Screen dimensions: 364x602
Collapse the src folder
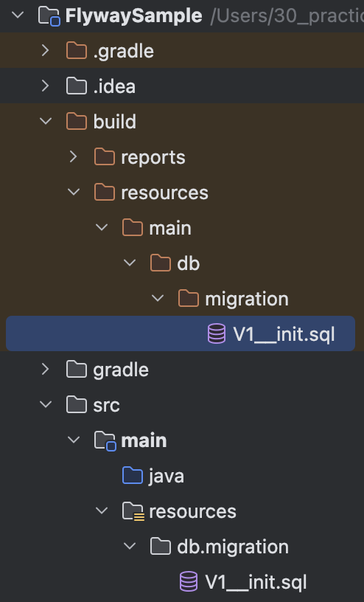tap(46, 405)
